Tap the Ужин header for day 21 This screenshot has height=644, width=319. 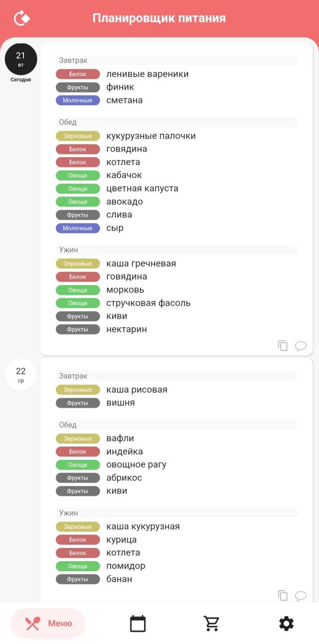[177, 250]
